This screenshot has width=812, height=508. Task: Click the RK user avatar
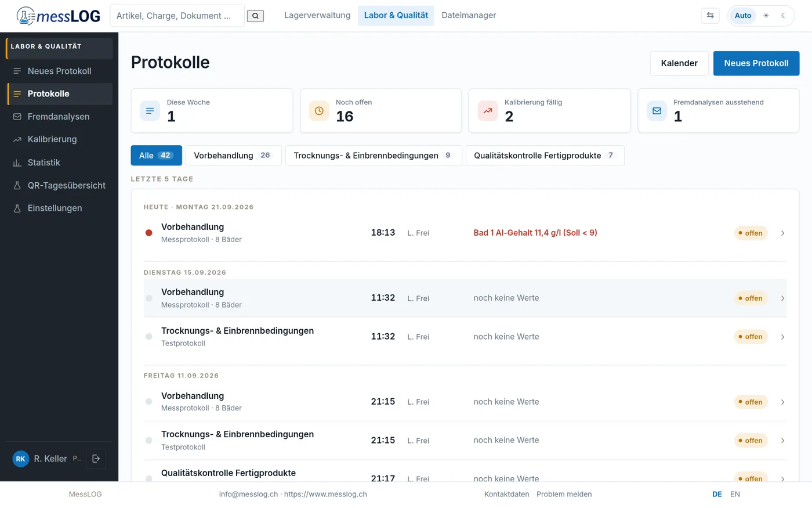[21, 459]
